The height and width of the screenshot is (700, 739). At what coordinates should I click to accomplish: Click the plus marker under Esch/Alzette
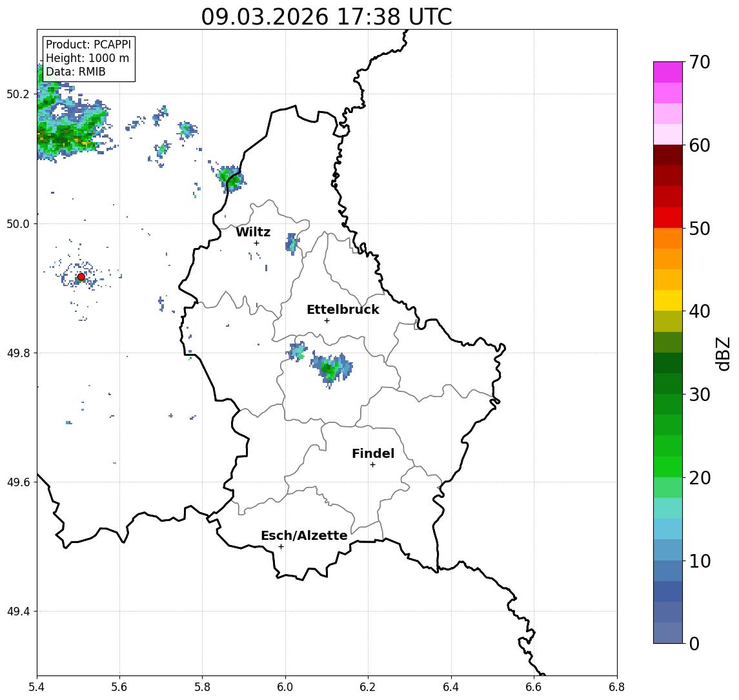[x=281, y=547]
